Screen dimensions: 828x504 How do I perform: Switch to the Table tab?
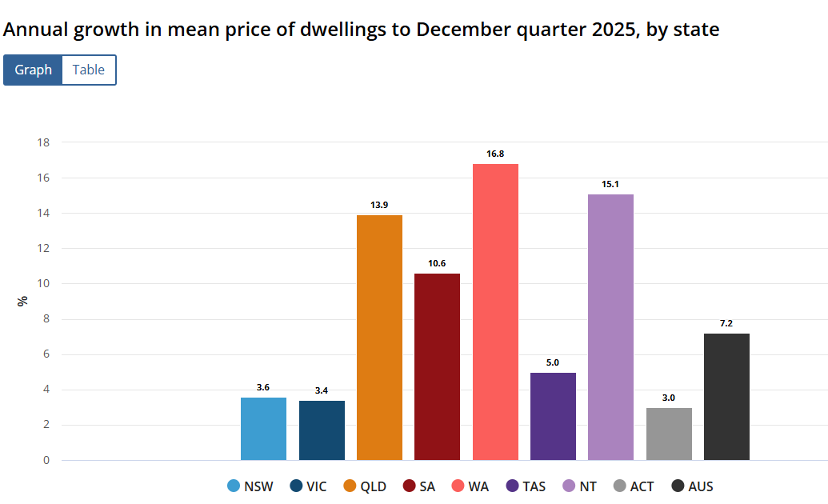coord(89,70)
